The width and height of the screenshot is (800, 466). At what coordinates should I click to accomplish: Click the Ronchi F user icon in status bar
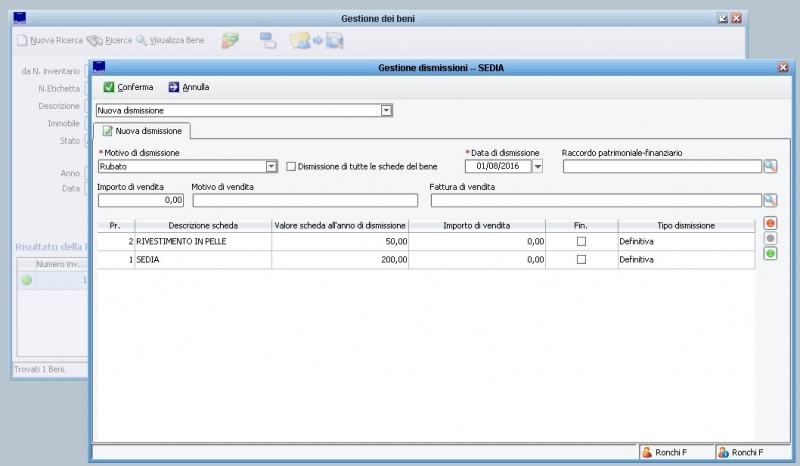[647, 452]
